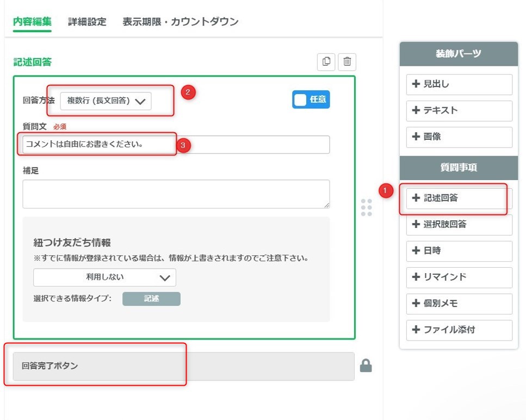Add a 日時 date-time question

[459, 251]
